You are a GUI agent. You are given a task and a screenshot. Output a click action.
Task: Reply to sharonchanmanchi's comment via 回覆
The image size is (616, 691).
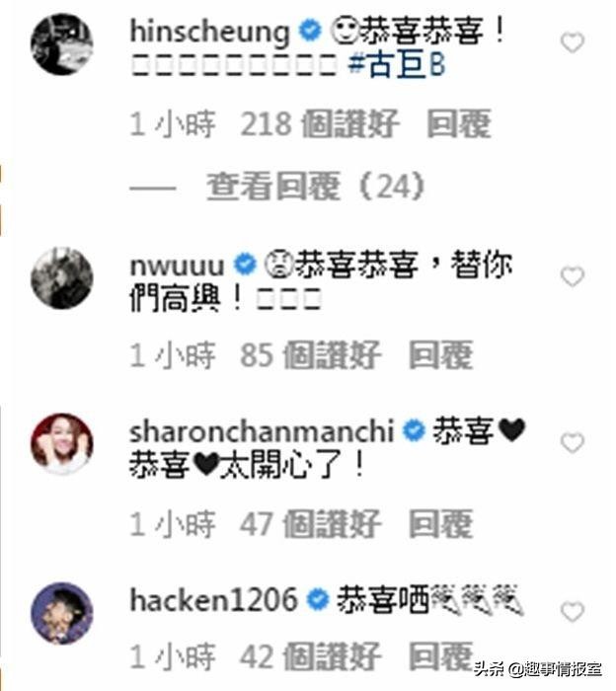(x=440, y=524)
